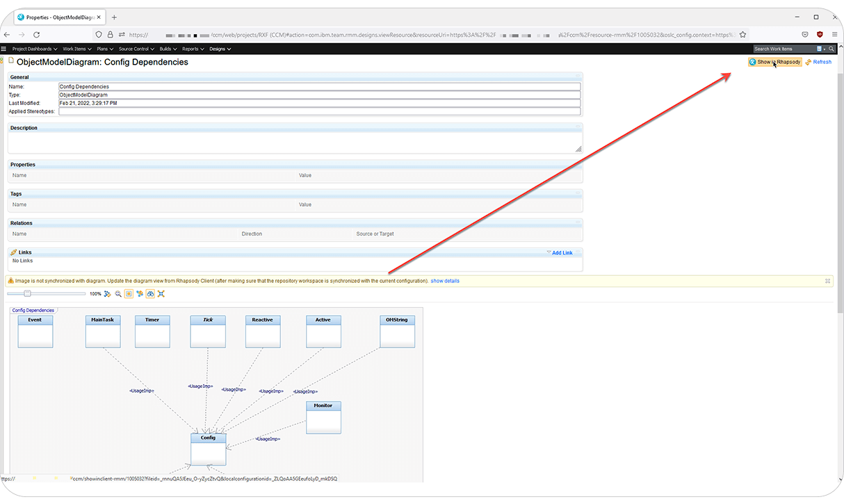Open the Designs dropdown menu

[218, 49]
